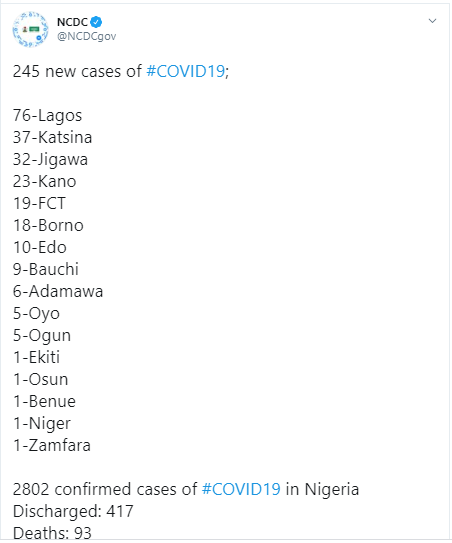Visit the @NCDCgov handle link
The image size is (452, 543).
tap(87, 36)
